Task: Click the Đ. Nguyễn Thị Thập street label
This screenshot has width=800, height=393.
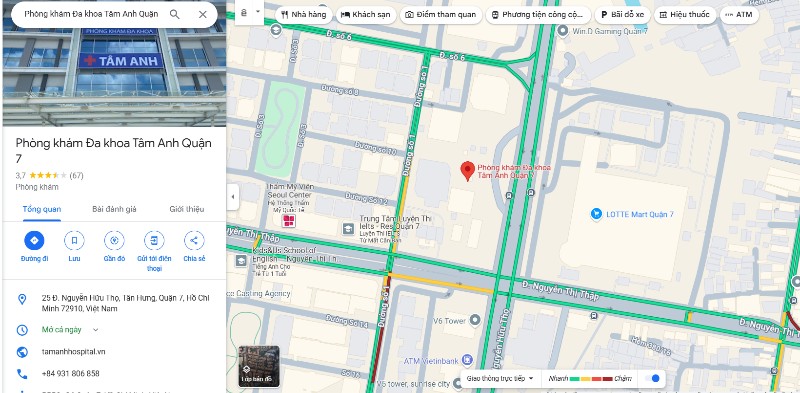Action: (560, 289)
